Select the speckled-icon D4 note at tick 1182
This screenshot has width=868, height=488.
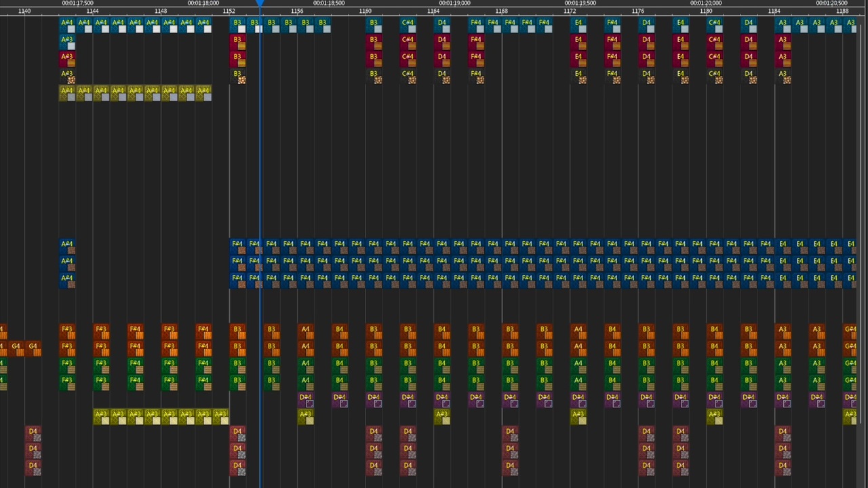click(749, 77)
